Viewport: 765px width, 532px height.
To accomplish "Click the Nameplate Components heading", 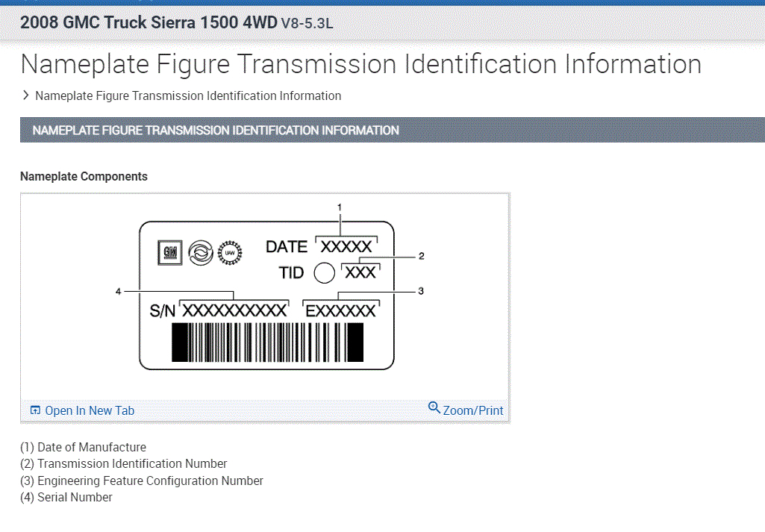I will pos(84,177).
